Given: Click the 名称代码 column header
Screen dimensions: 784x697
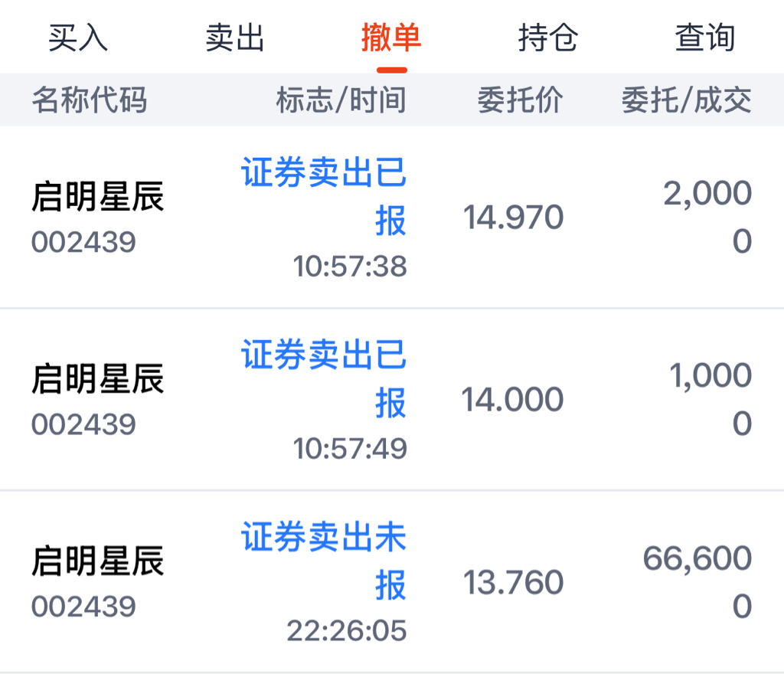Looking at the screenshot, I should pyautogui.click(x=90, y=100).
